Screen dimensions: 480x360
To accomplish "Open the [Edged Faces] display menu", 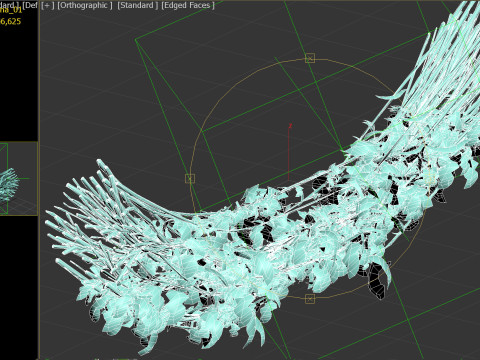I will pyautogui.click(x=188, y=5).
